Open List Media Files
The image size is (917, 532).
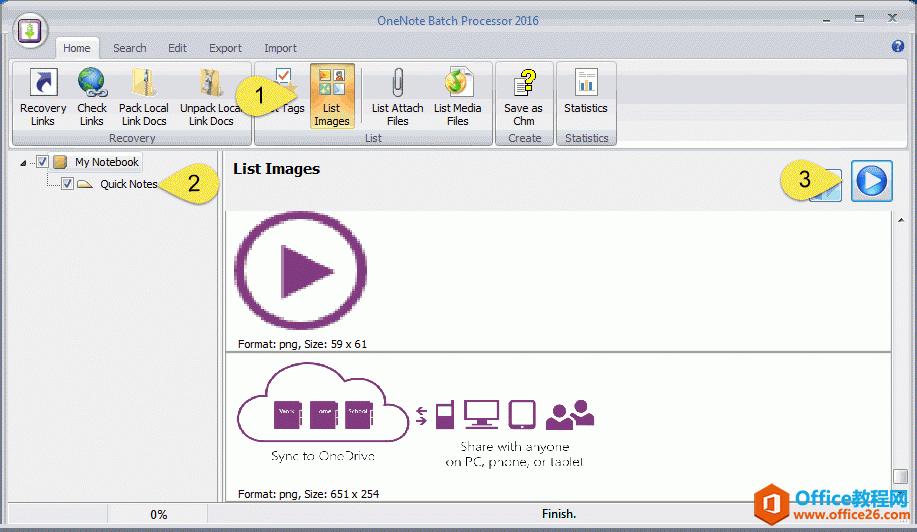(x=457, y=97)
